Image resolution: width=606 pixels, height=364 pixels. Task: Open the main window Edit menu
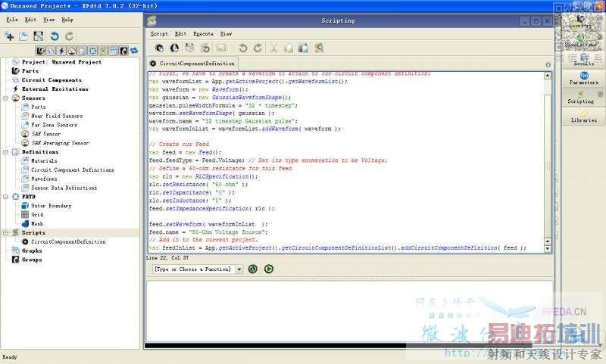coord(30,20)
